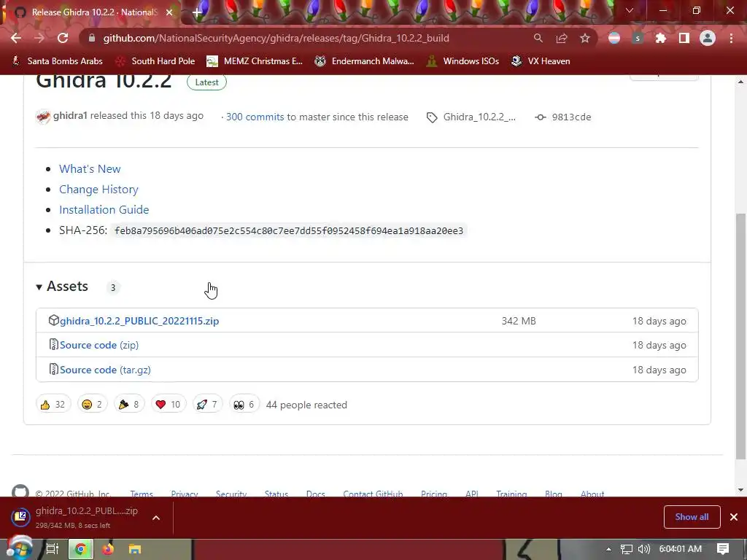
Task: Open the MEMZ Christmas bookmark
Action: 255,61
